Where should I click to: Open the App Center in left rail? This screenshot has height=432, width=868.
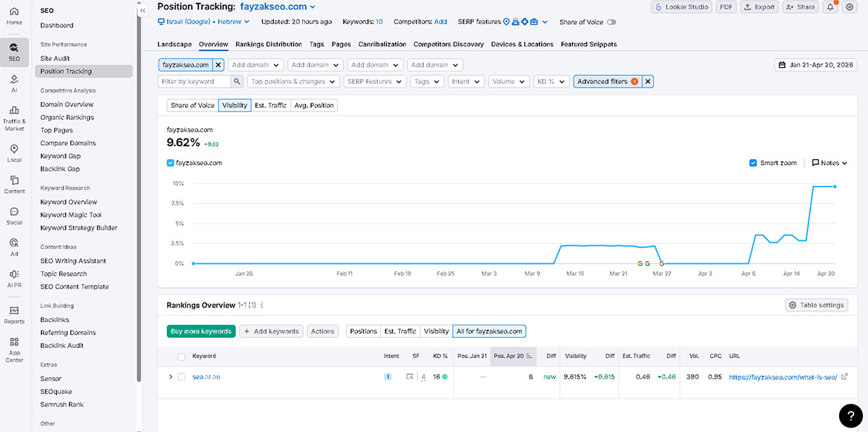click(14, 349)
